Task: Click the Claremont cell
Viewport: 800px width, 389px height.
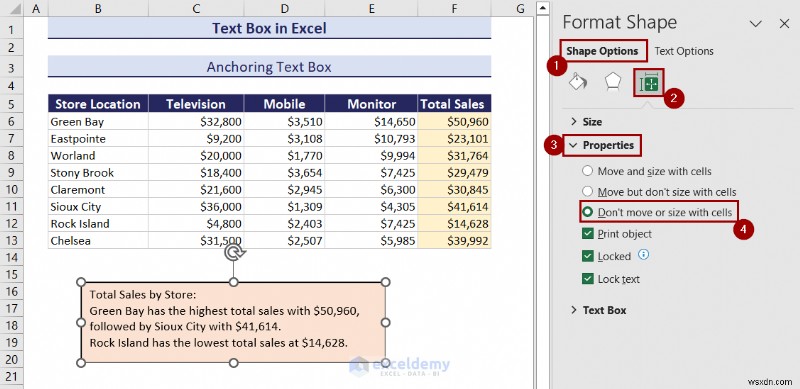Action: click(x=98, y=189)
